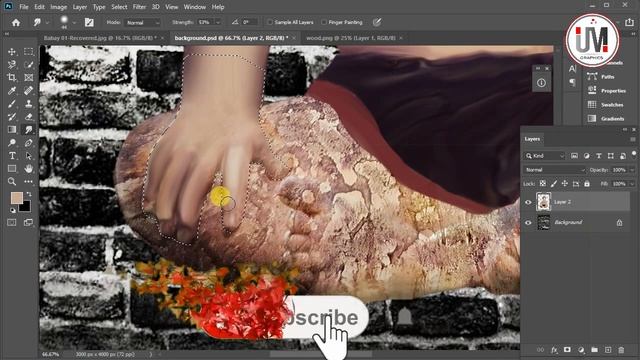This screenshot has height=360, width=640.
Task: Toggle lock transparent pixels
Action: (x=543, y=184)
